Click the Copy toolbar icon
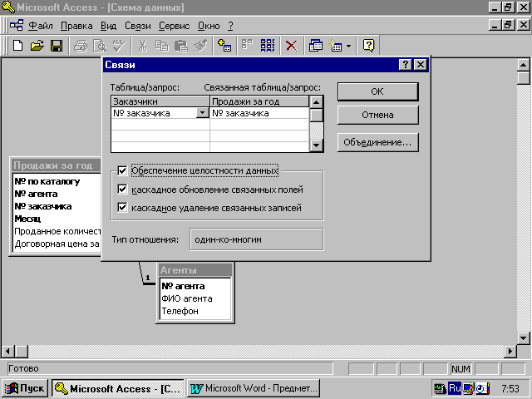Image resolution: width=532 pixels, height=399 pixels. click(162, 46)
